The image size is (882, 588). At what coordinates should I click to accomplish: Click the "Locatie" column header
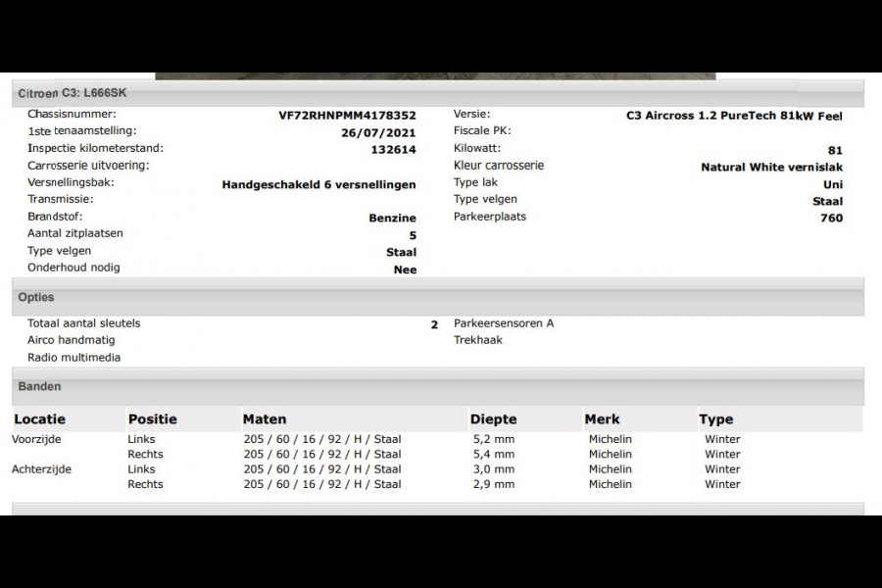click(39, 419)
